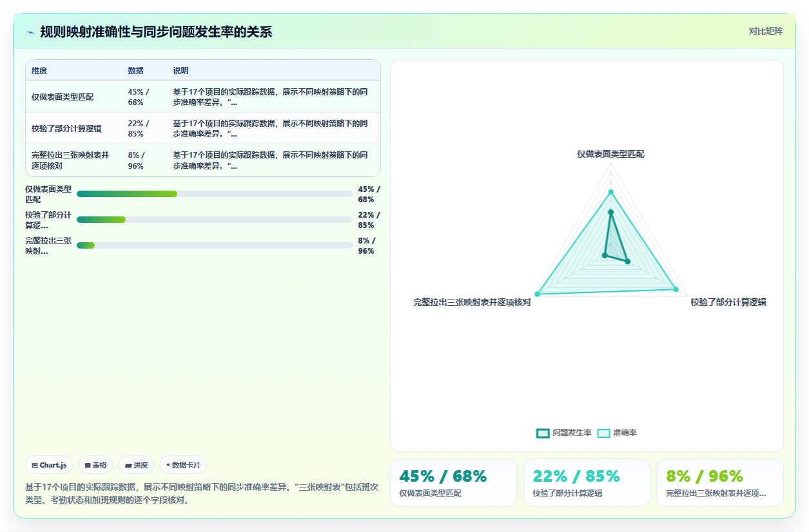Image resolution: width=809 pixels, height=532 pixels.
Task: Click the top 准确率 point on radar
Action: click(x=611, y=192)
